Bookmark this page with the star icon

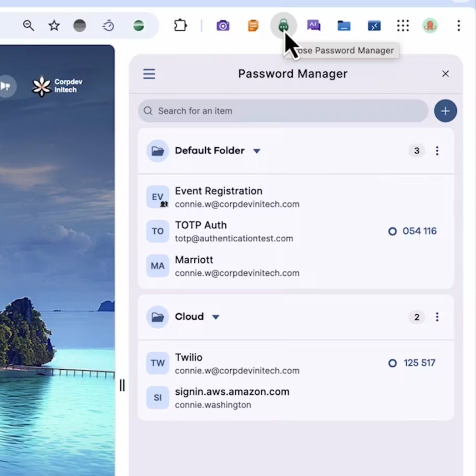click(54, 26)
